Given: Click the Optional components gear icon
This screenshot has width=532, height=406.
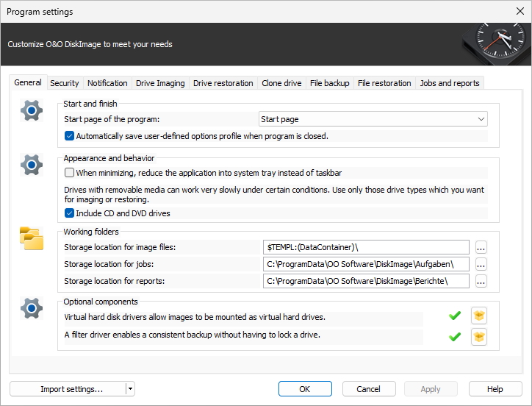Looking at the screenshot, I should (32, 308).
